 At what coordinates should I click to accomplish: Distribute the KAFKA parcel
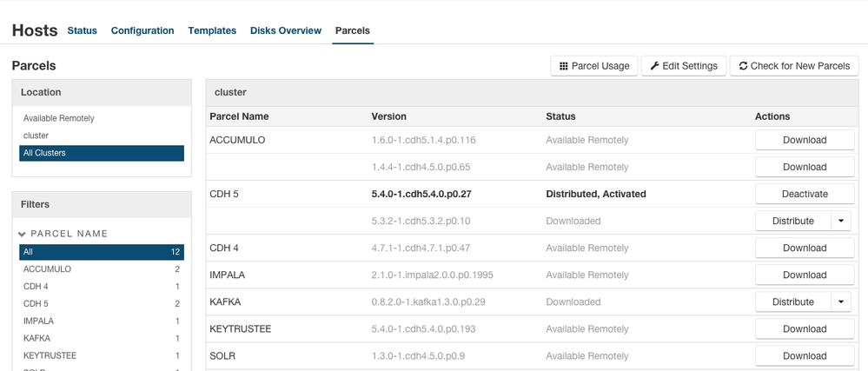click(x=792, y=301)
